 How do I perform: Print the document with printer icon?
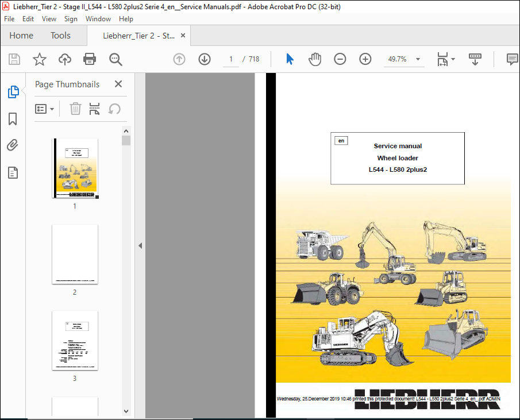coord(90,59)
